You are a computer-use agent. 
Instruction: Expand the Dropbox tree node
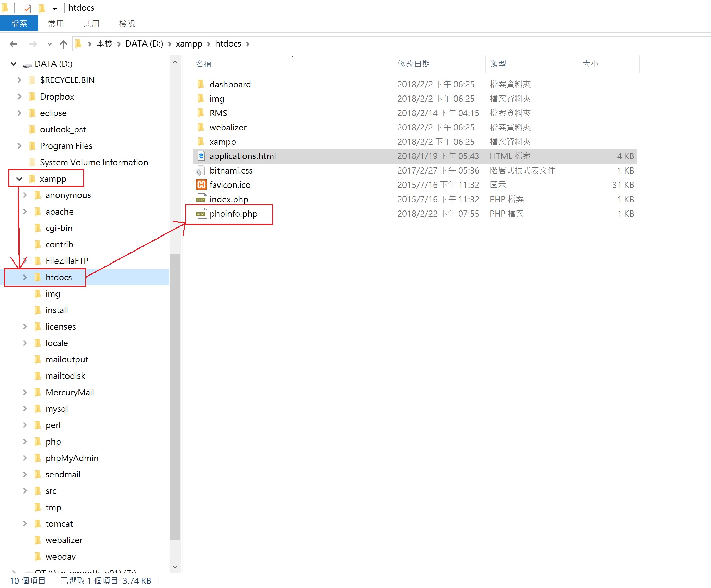click(19, 97)
